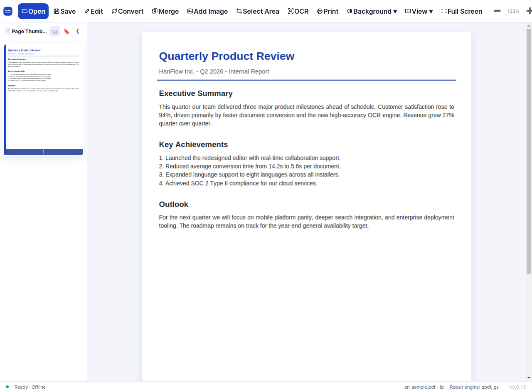
Task: Run OCR on the document
Action: (x=298, y=11)
